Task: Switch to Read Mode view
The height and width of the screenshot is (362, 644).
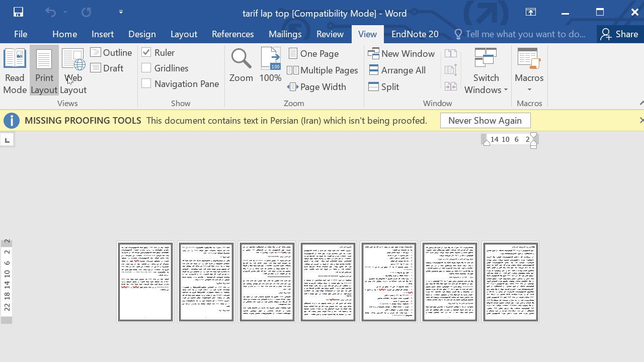Action: [15, 71]
